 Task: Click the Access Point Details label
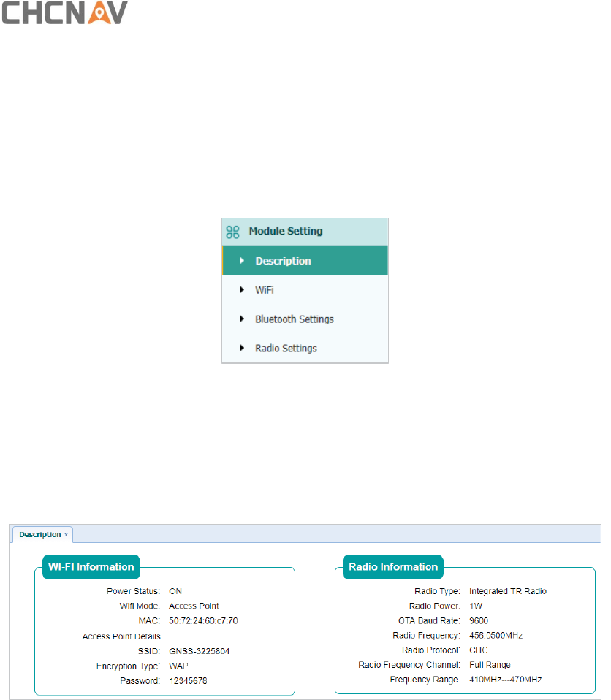pyautogui.click(x=121, y=636)
